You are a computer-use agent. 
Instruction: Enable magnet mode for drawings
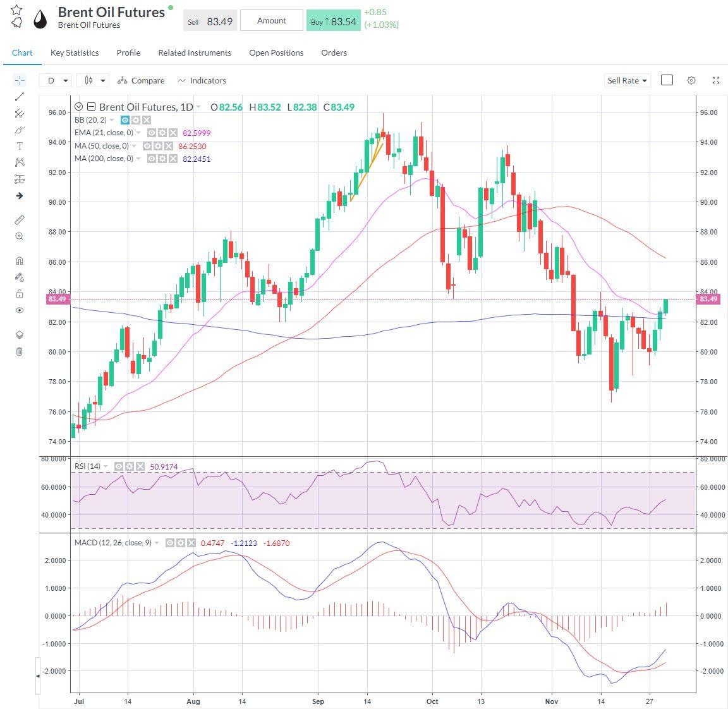pyautogui.click(x=20, y=260)
